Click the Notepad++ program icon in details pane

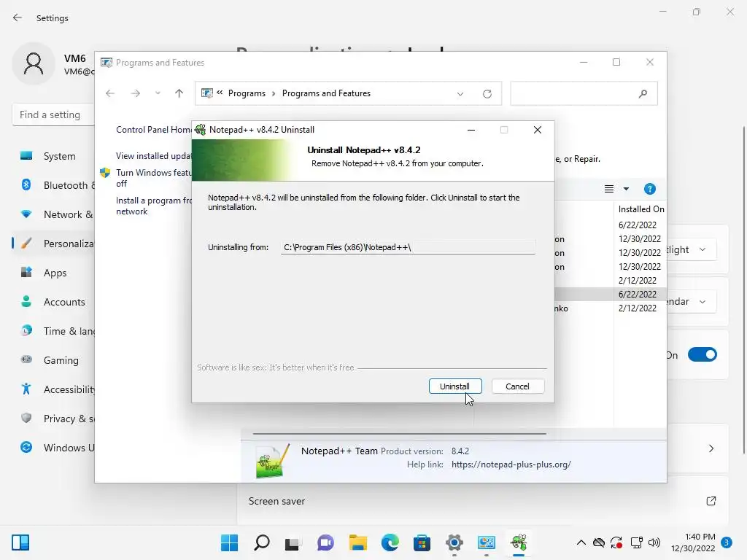(273, 461)
